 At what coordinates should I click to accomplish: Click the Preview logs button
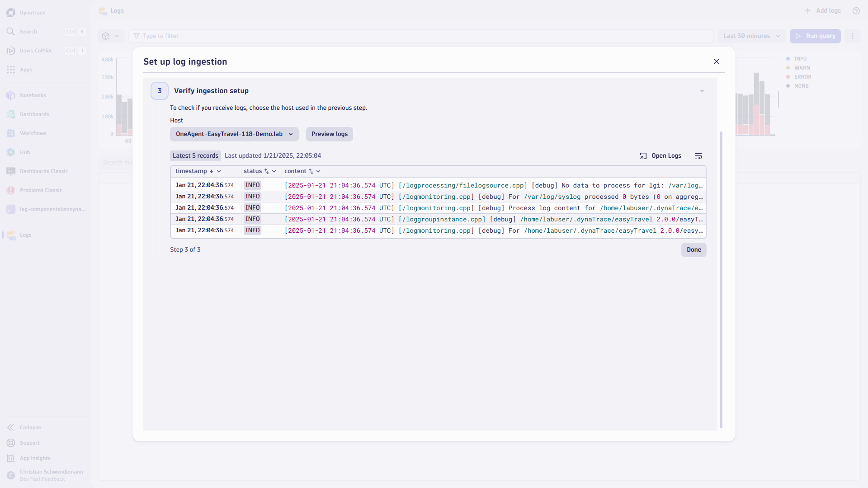click(329, 134)
